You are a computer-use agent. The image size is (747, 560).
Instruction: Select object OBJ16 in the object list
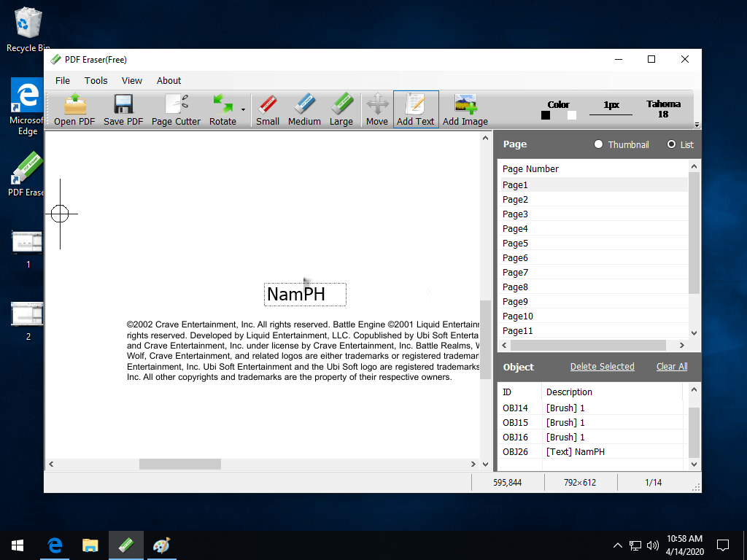[591, 437]
